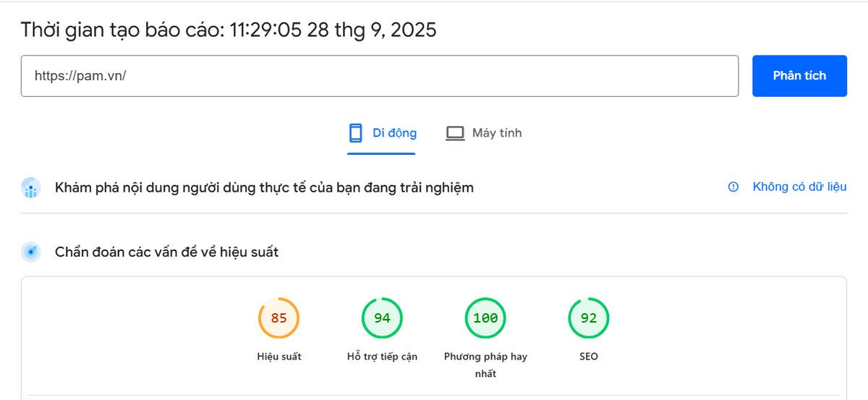Select the green 94 accessibility score gauge
Image resolution: width=868 pixels, height=400 pixels.
(382, 318)
